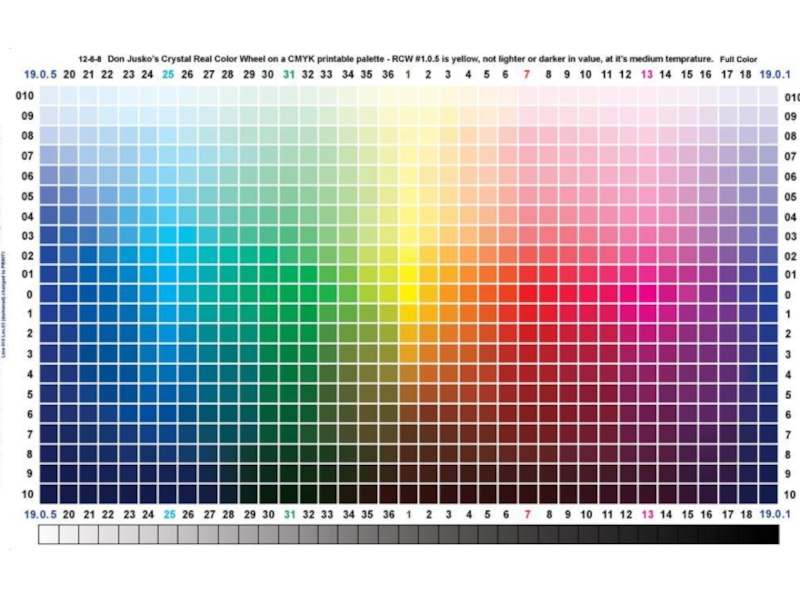The image size is (800, 600).
Task: Pick the red swatch at column 7, row 0
Action: (x=527, y=293)
